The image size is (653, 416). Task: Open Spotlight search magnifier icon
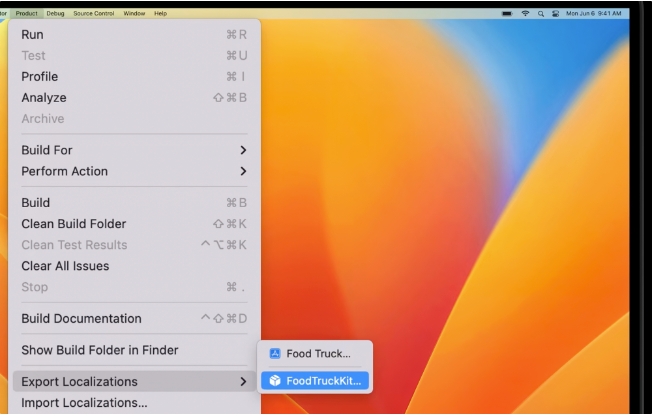[x=541, y=13]
